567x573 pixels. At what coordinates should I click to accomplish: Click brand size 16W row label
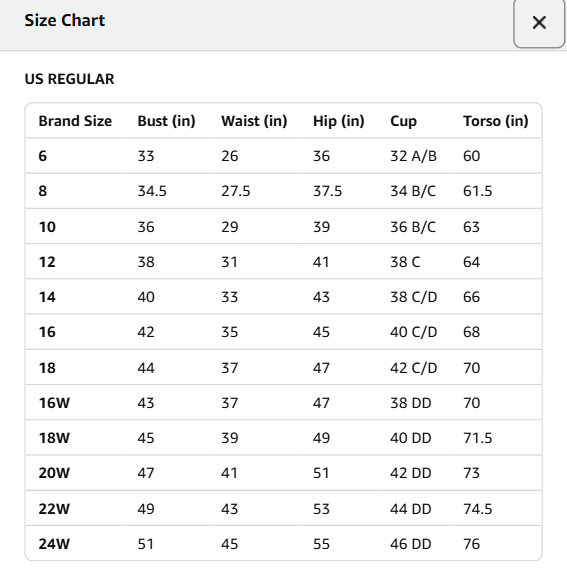[x=54, y=403]
